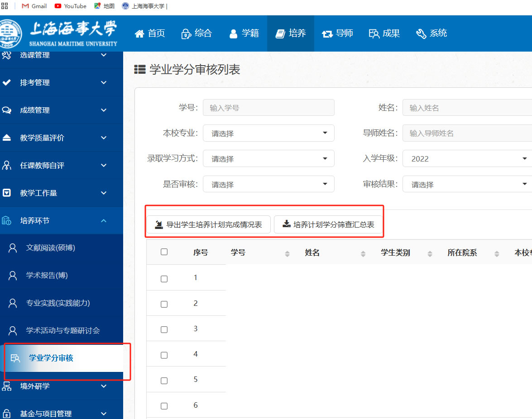Check the checkbox for row 4

click(x=164, y=355)
